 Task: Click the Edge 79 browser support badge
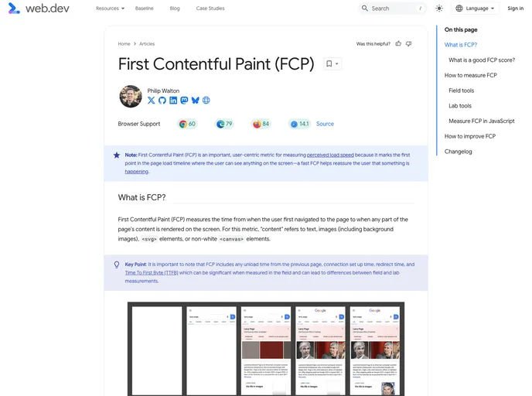(x=224, y=124)
